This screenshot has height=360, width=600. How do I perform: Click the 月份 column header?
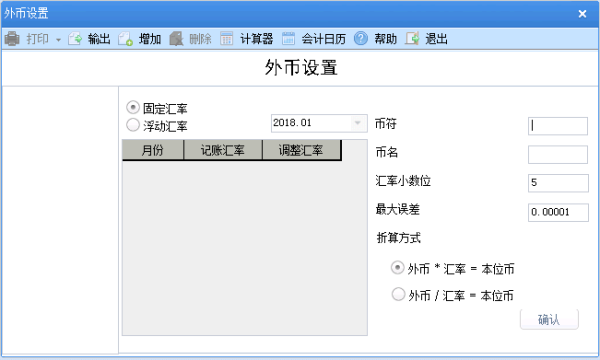[153, 150]
